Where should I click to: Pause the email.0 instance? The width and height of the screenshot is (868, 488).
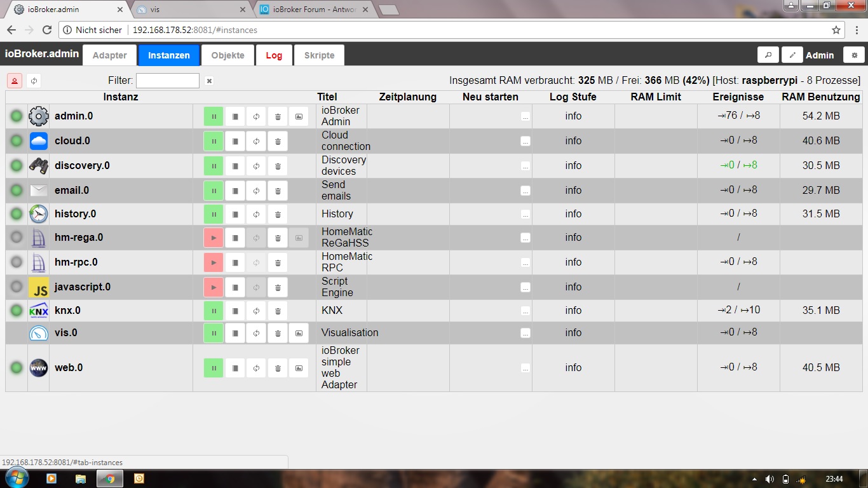[x=214, y=191]
